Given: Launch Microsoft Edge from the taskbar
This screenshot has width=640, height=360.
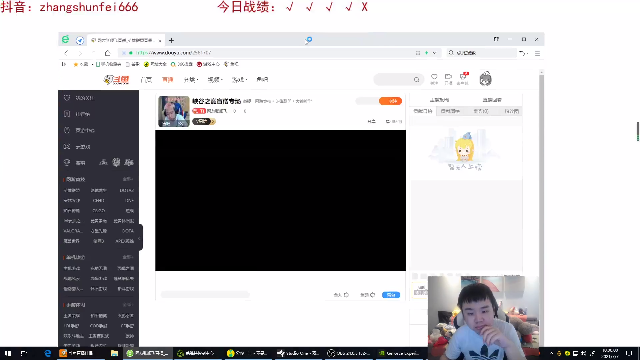Looking at the screenshot, I should [x=47, y=353].
